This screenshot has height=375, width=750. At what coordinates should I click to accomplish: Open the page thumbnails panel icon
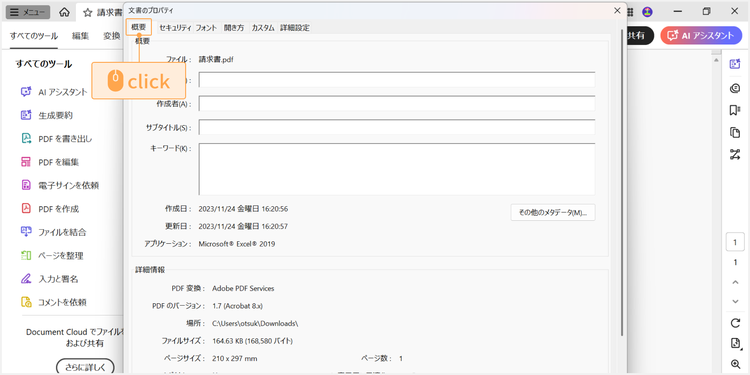click(735, 132)
